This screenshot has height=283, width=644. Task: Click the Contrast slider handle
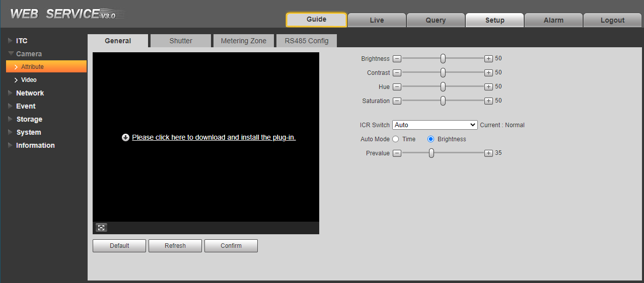coord(443,73)
